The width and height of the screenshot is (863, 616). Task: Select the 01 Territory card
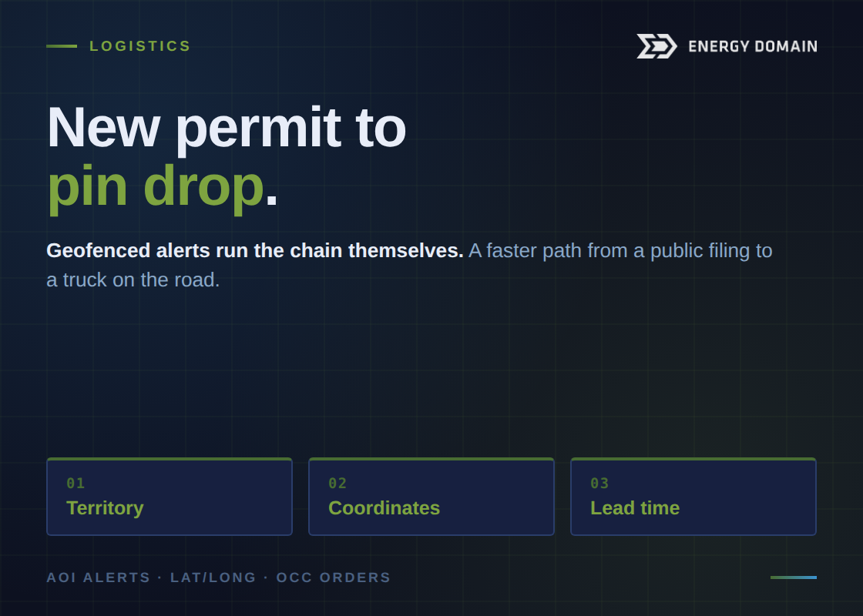[170, 497]
